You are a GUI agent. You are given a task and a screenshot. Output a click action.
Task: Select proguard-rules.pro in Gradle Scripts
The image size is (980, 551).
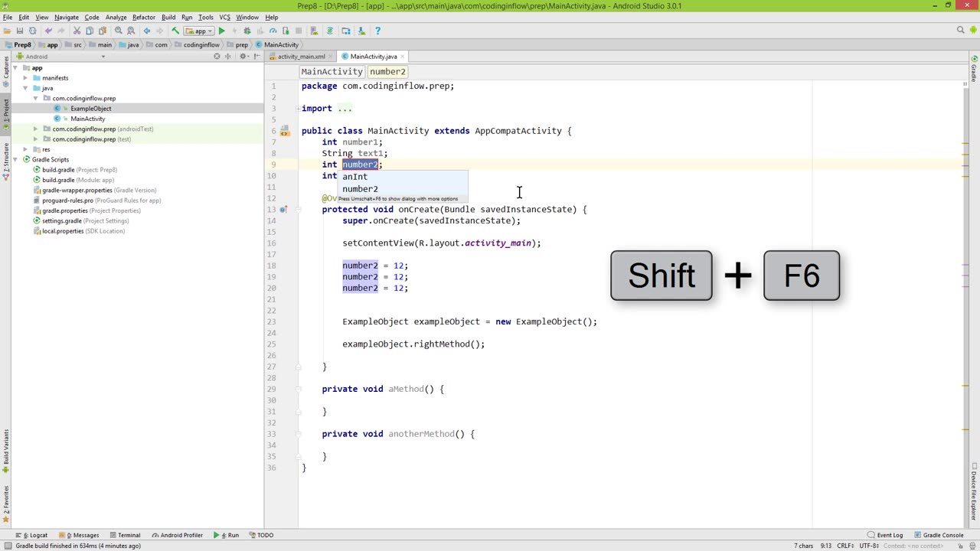(x=67, y=201)
